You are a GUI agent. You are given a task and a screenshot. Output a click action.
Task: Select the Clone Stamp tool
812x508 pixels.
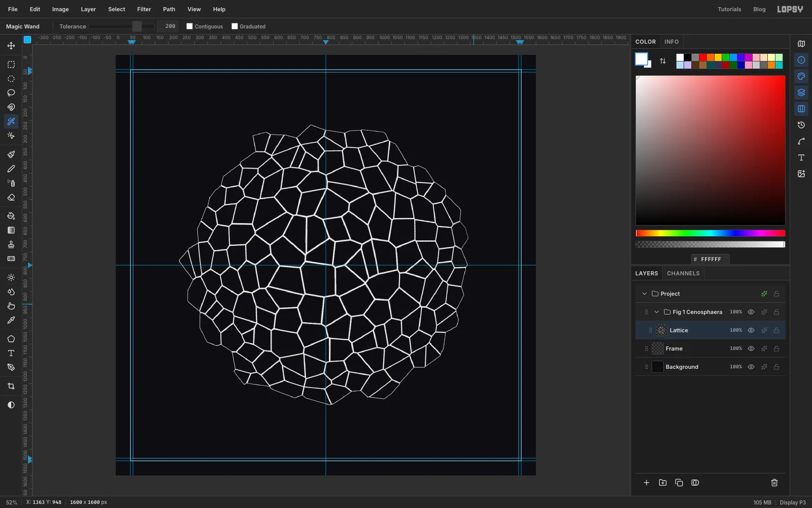[x=11, y=244]
